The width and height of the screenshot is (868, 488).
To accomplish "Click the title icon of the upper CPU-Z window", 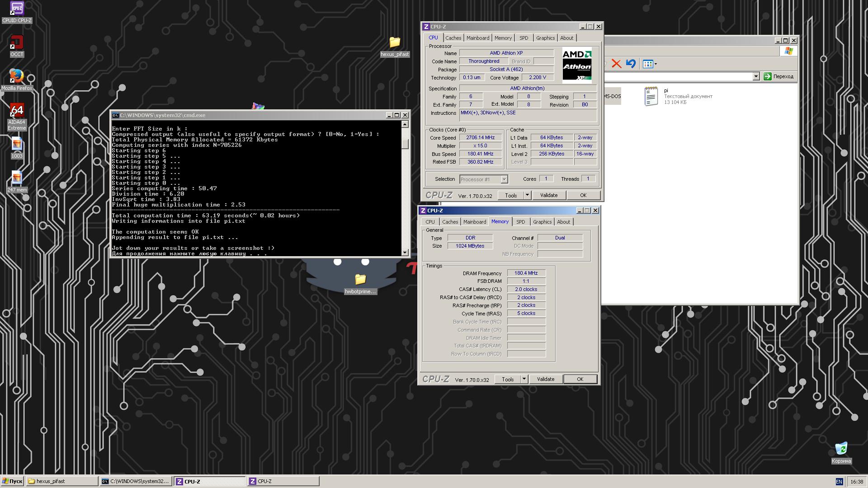I will (426, 27).
